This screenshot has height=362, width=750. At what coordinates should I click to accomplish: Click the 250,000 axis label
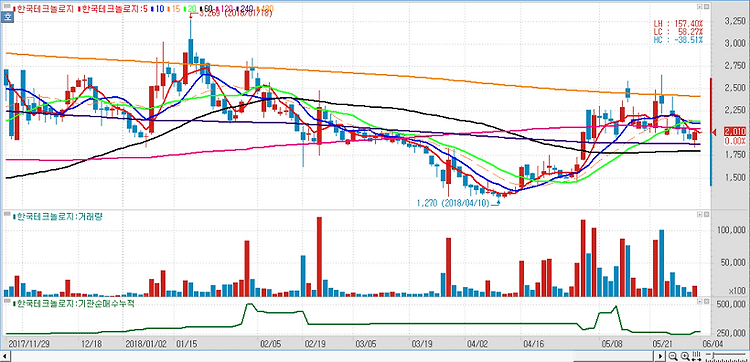pos(731,334)
